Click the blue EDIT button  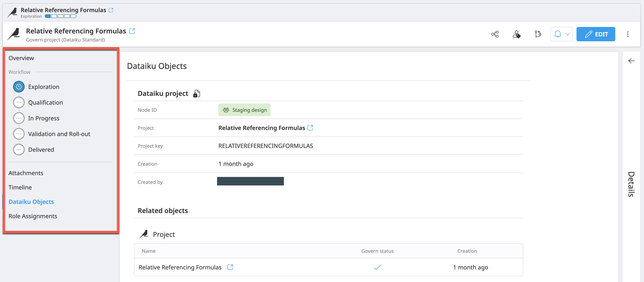click(596, 34)
